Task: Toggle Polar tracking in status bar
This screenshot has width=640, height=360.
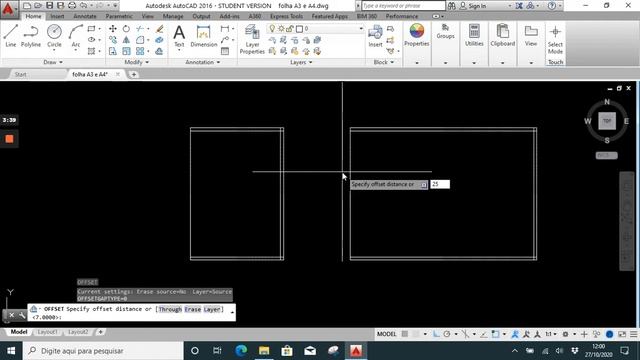Action: click(447, 334)
